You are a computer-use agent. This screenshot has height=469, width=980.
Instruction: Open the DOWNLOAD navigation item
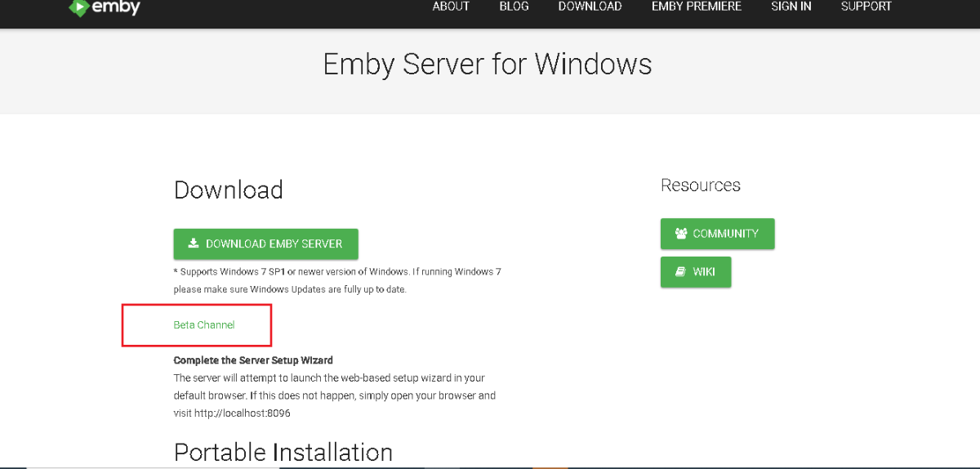click(590, 7)
